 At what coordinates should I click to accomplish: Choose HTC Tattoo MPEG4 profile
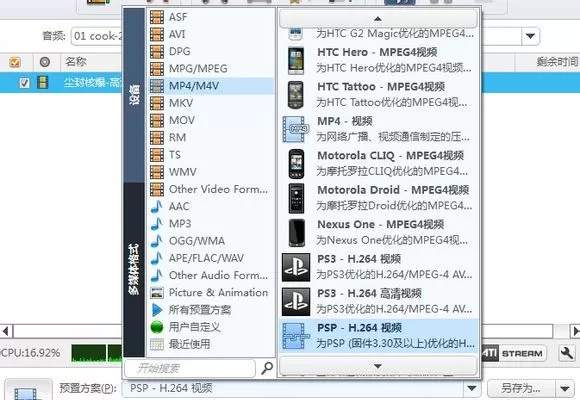(379, 94)
